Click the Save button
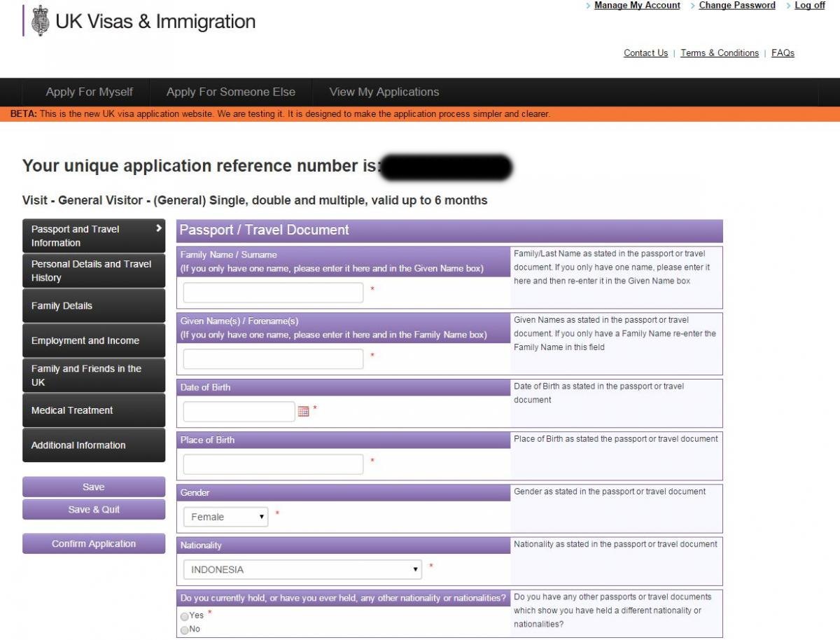 (x=94, y=487)
